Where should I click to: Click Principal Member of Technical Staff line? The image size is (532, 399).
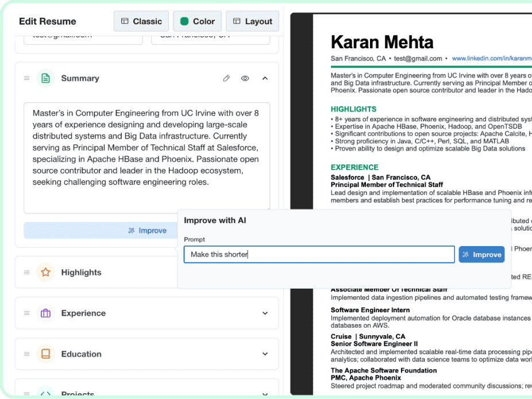[387, 185]
